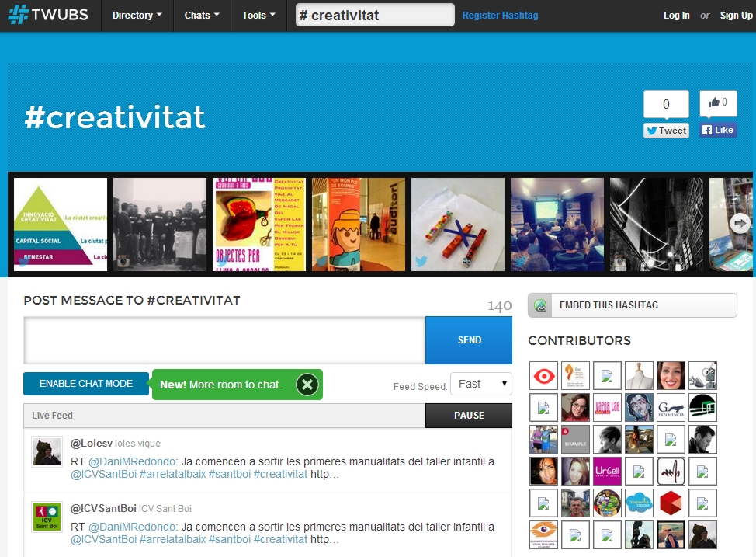
Task: Send the message
Action: coord(469,340)
